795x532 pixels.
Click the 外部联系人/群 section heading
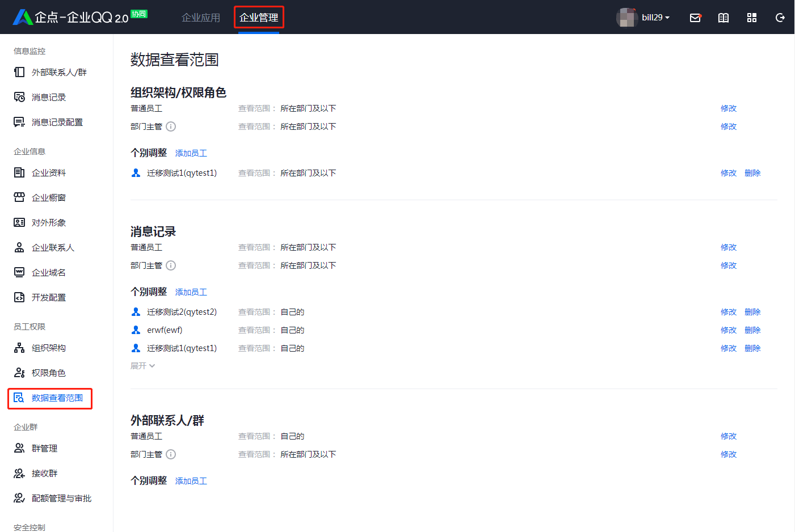coord(167,420)
